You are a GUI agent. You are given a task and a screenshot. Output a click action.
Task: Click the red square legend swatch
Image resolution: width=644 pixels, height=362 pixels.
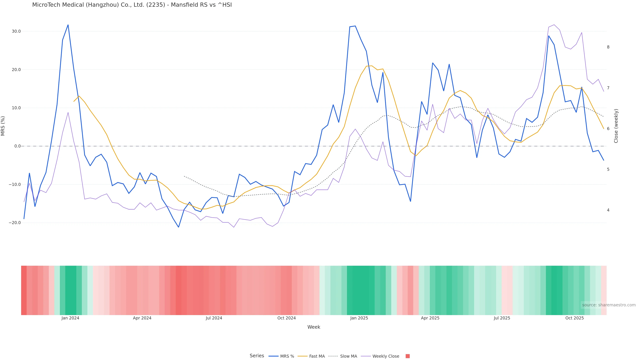point(408,356)
